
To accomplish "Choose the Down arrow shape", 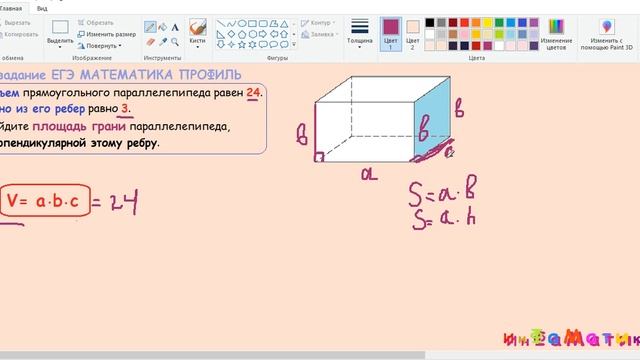I will [221, 44].
